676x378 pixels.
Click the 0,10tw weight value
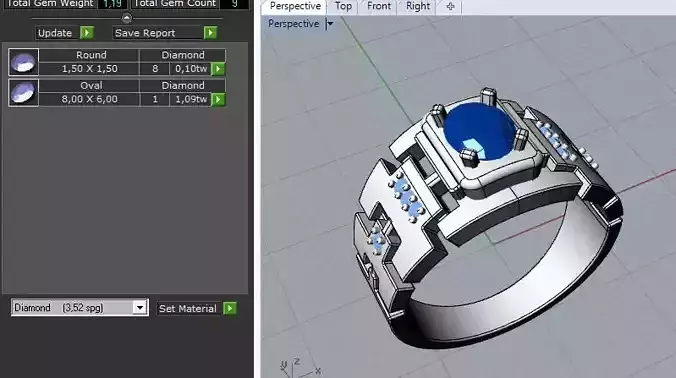pyautogui.click(x=191, y=69)
